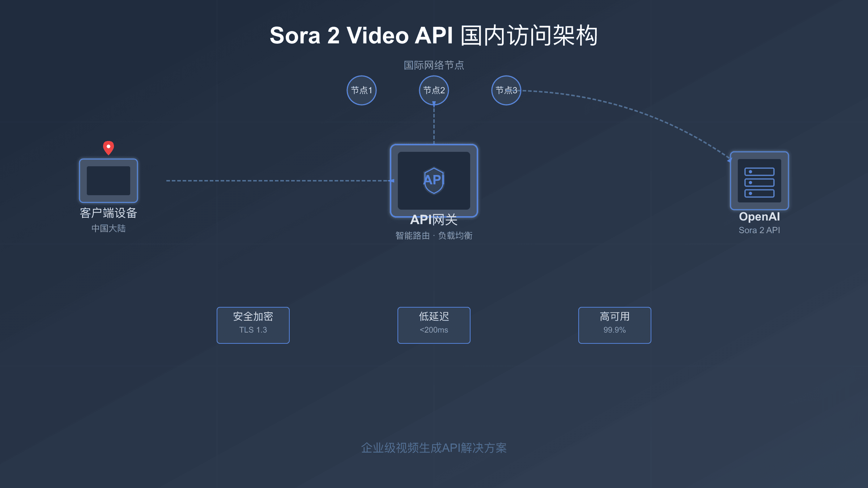This screenshot has height=488, width=868.
Task: Expand the Sora 2 API sublabel under OpenAI
Action: pos(759,230)
